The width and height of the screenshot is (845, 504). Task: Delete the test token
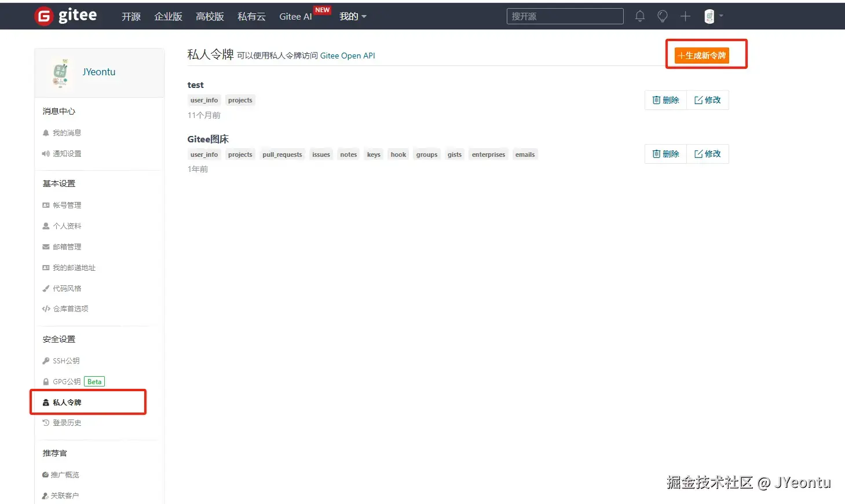pyautogui.click(x=665, y=100)
